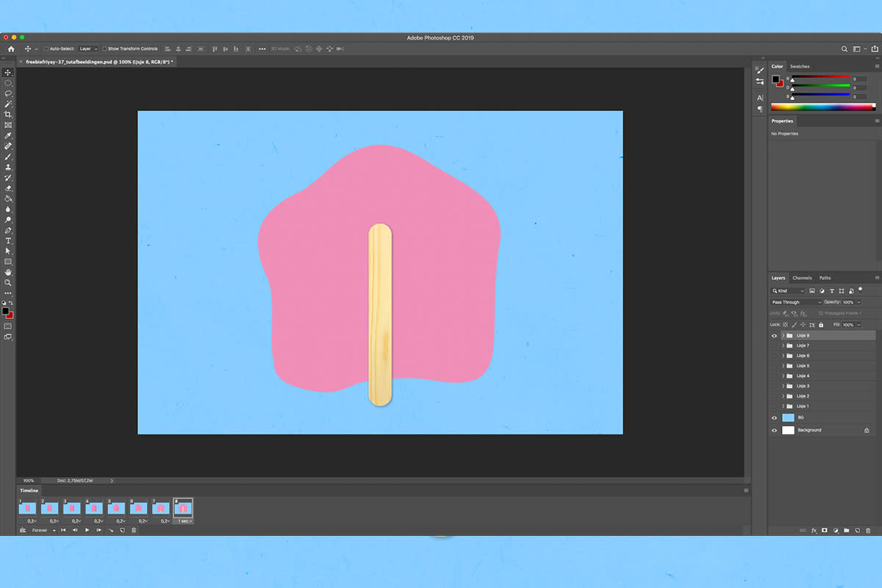Switch to the Swatches tab
This screenshot has height=588, width=882.
click(x=800, y=67)
